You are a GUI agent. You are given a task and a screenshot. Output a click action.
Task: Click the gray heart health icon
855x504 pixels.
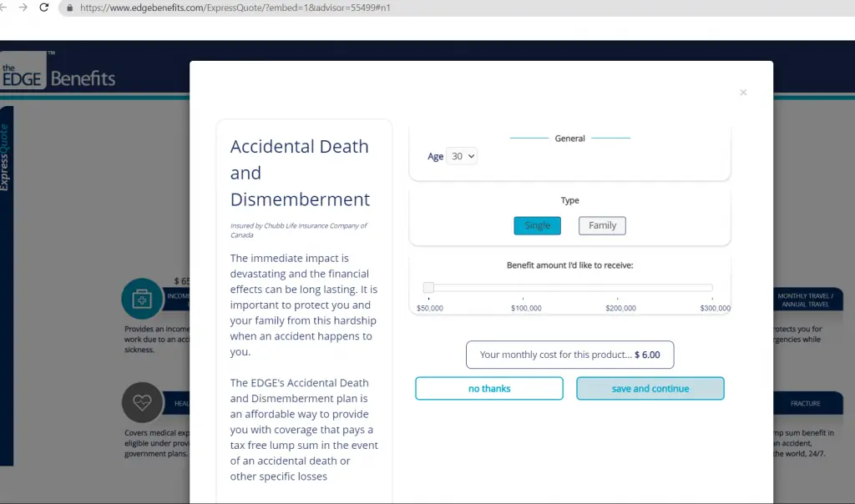click(142, 403)
